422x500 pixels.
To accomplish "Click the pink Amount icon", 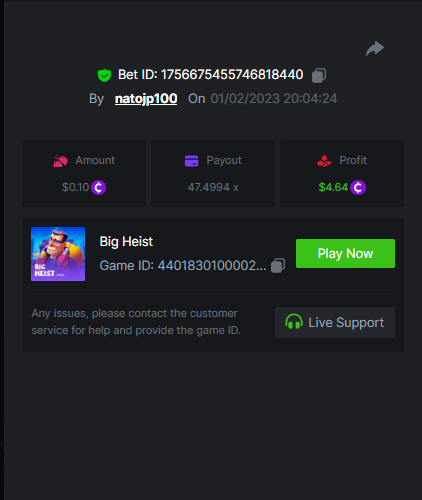I will [60, 161].
